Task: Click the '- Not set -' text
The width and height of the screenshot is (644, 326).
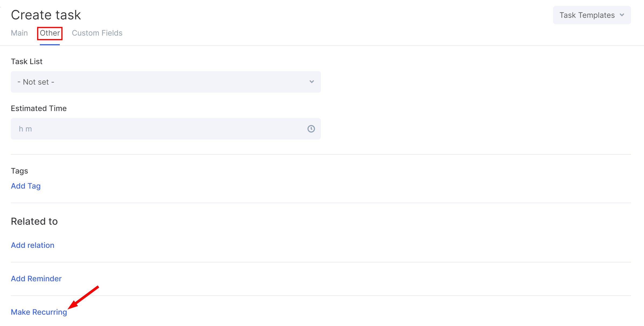Action: 36,82
